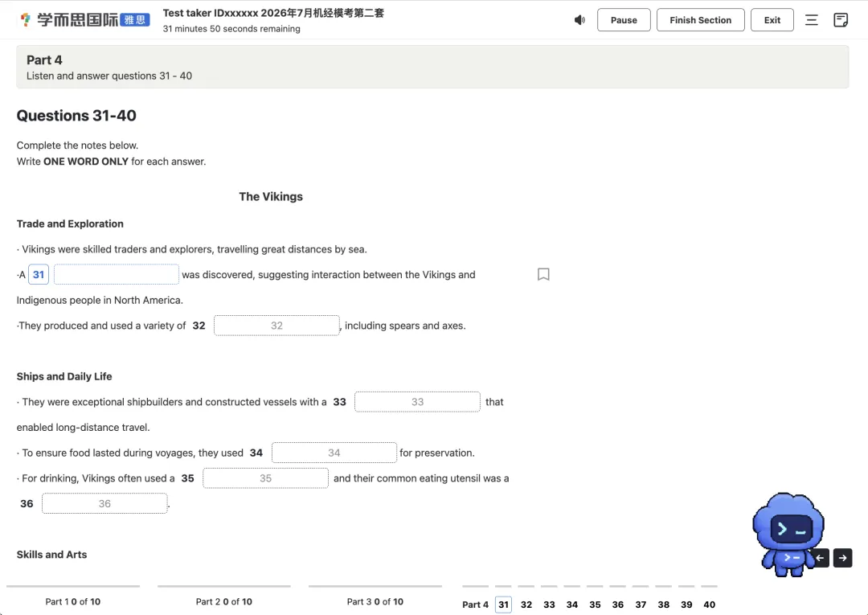Click the 学而思国际 logo
Screen dimensions: 868x615
84,20
